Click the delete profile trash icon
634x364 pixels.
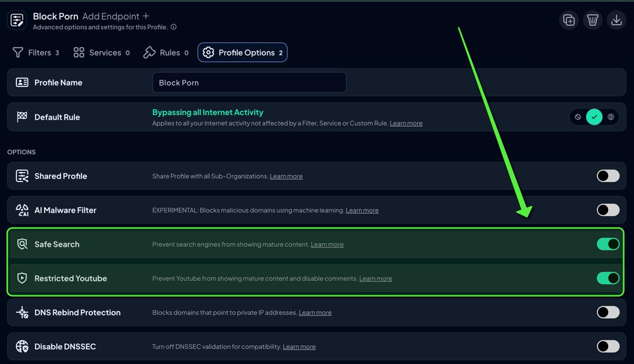[593, 20]
